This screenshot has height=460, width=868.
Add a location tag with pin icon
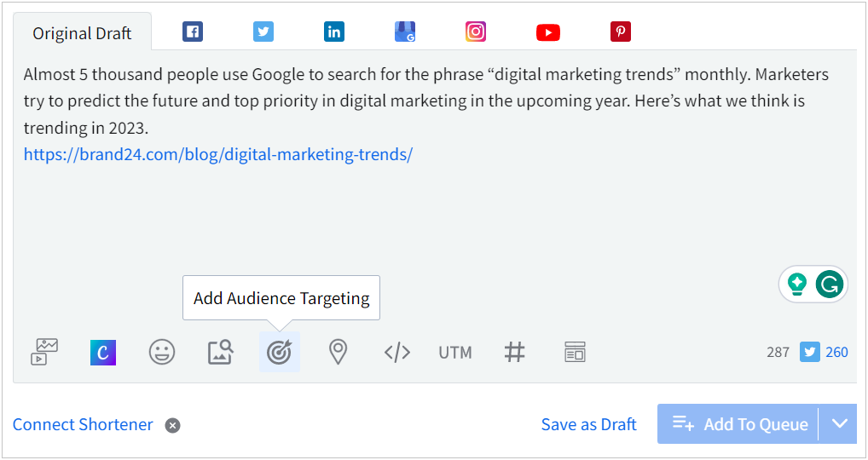click(x=339, y=352)
